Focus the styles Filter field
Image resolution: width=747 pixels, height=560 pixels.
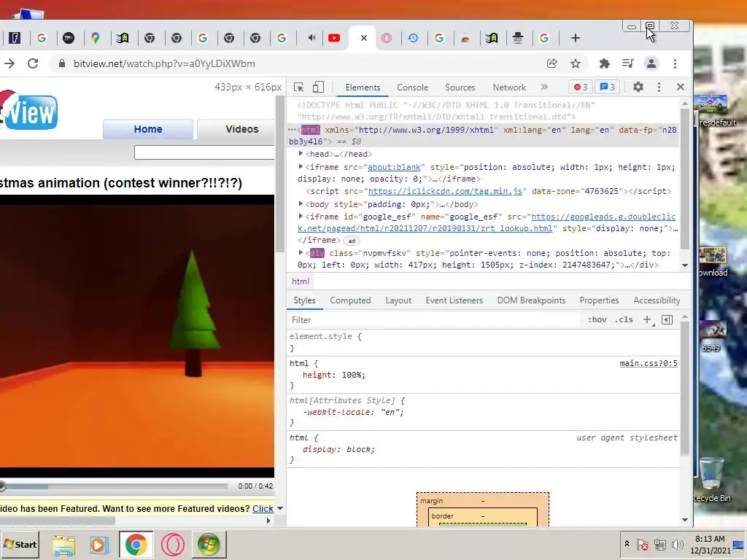click(433, 320)
